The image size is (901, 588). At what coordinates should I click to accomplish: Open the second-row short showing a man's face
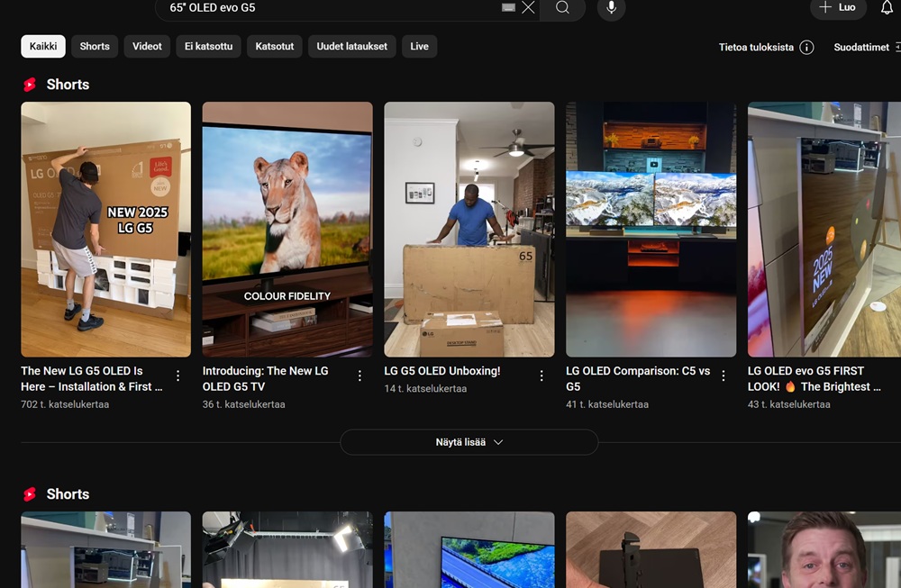pos(824,549)
